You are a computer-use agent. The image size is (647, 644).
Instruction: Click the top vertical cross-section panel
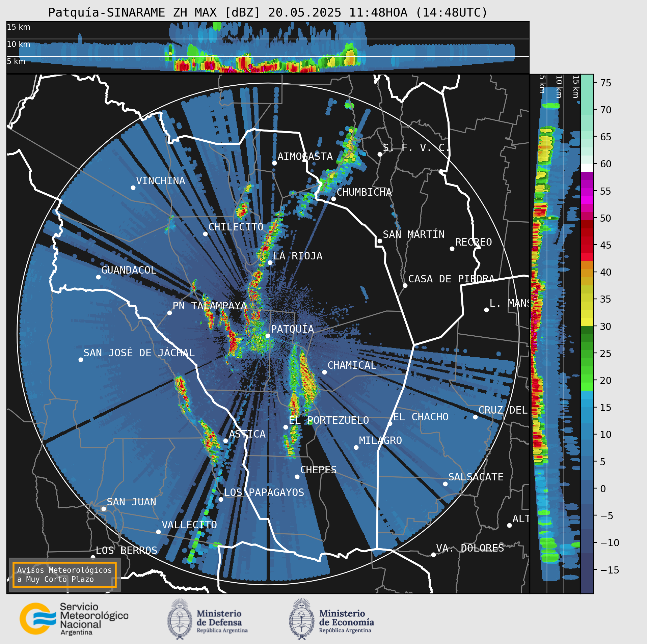click(x=268, y=47)
